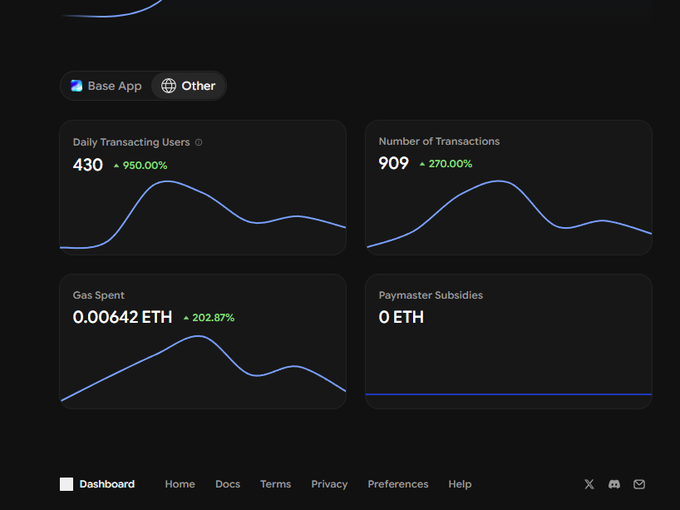
Task: Click the Dashboard brand text
Action: coord(107,484)
